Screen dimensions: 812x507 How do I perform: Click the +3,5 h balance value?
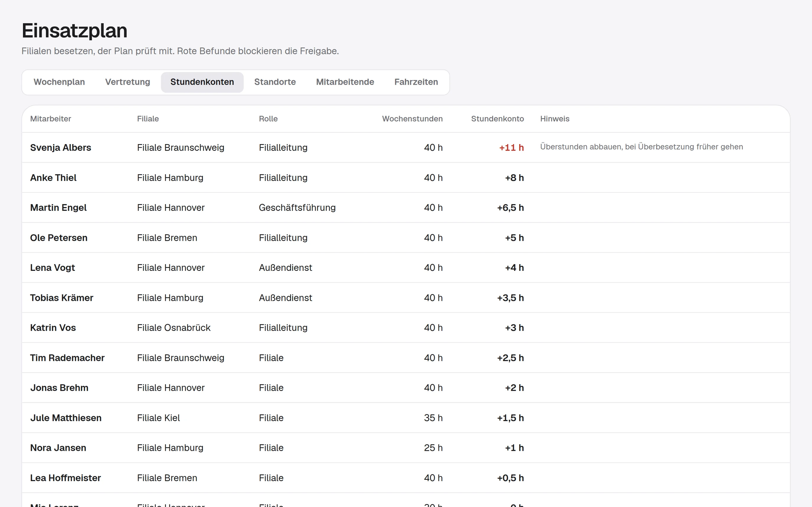coord(510,298)
